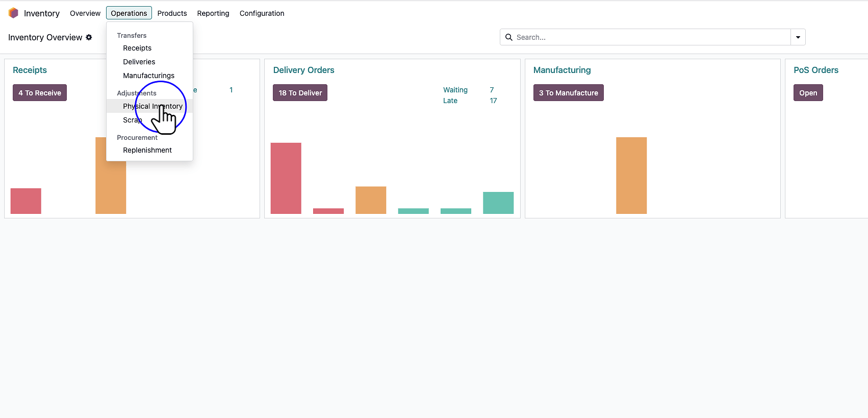Open the Inventory Overview gear settings
Screen dimensions: 868x418
coord(89,37)
